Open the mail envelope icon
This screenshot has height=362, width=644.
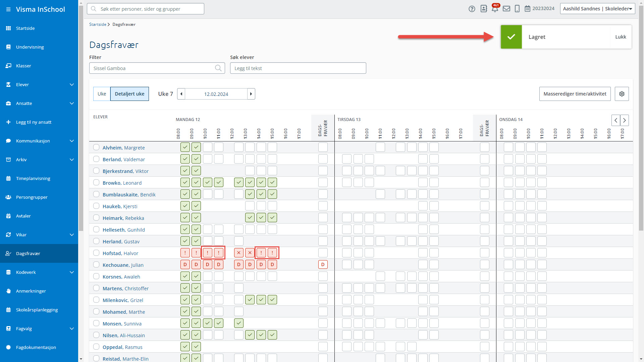506,9
